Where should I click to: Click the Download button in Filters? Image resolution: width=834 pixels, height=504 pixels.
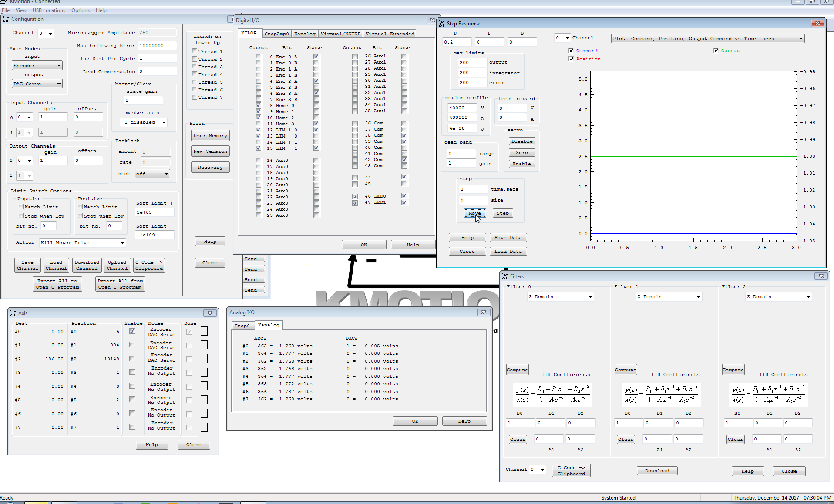point(657,471)
